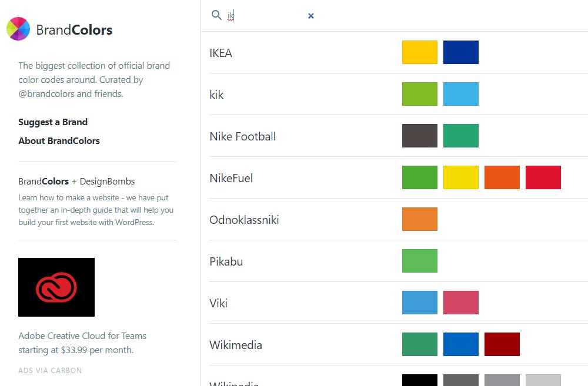Image resolution: width=588 pixels, height=386 pixels.
Task: Click the Pikabu green swatch
Action: 420,261
